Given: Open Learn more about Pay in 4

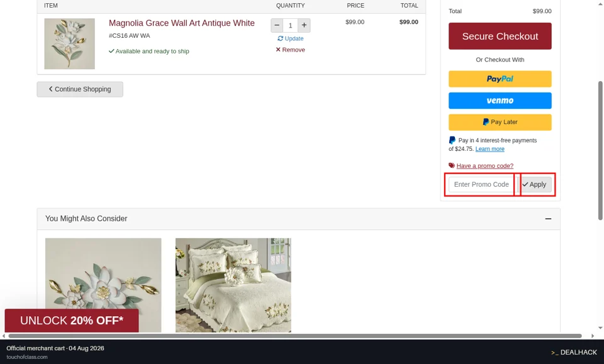Looking at the screenshot, I should [x=489, y=149].
